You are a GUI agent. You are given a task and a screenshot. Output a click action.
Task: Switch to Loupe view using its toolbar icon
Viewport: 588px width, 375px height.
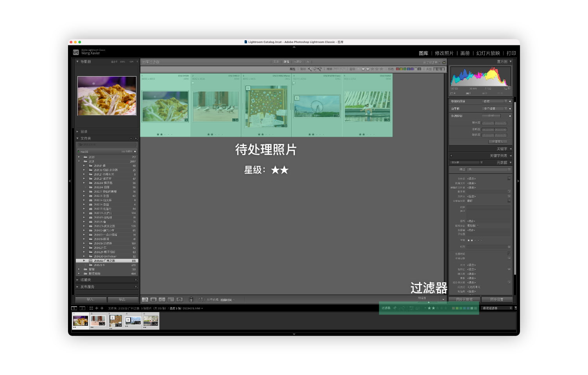tap(153, 300)
